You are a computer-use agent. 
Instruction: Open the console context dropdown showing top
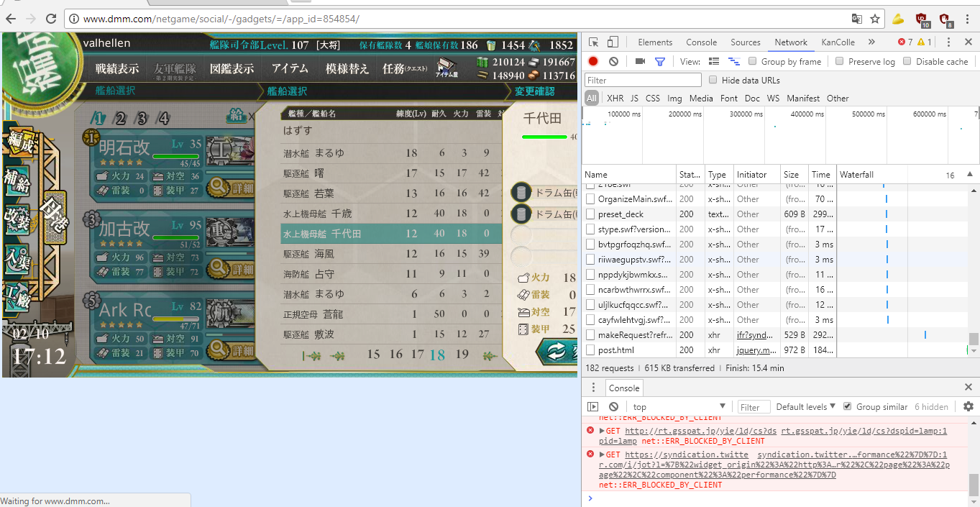pos(679,407)
